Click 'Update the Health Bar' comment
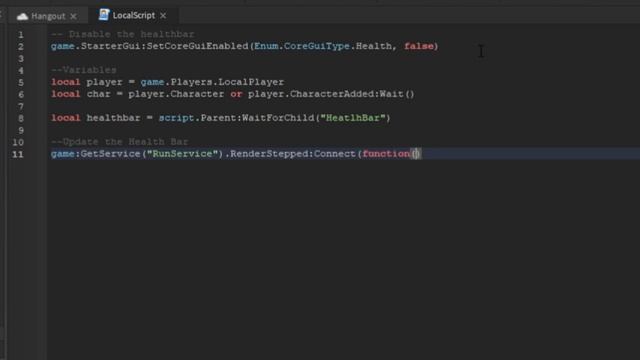Viewport: 640px width, 360px height. pos(120,142)
